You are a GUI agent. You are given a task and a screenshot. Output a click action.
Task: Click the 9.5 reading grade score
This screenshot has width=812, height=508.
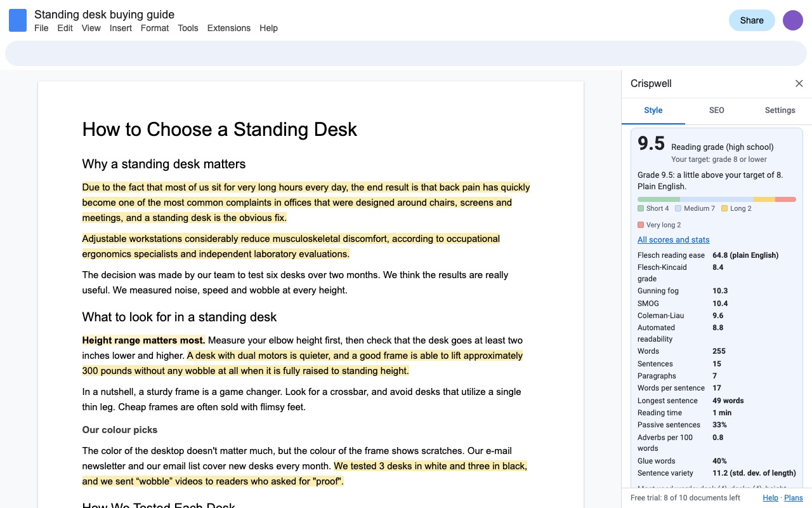(651, 144)
